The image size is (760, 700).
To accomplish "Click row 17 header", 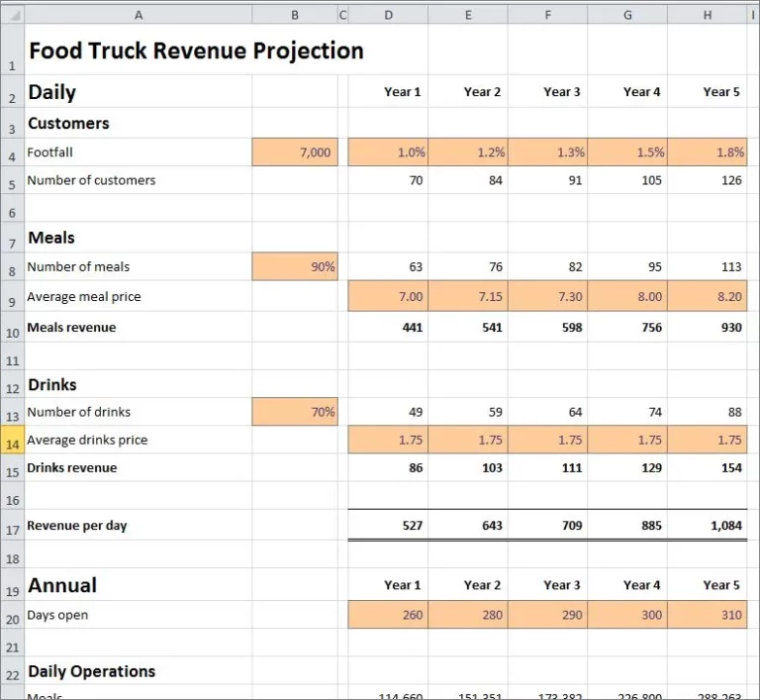I will click(x=11, y=526).
